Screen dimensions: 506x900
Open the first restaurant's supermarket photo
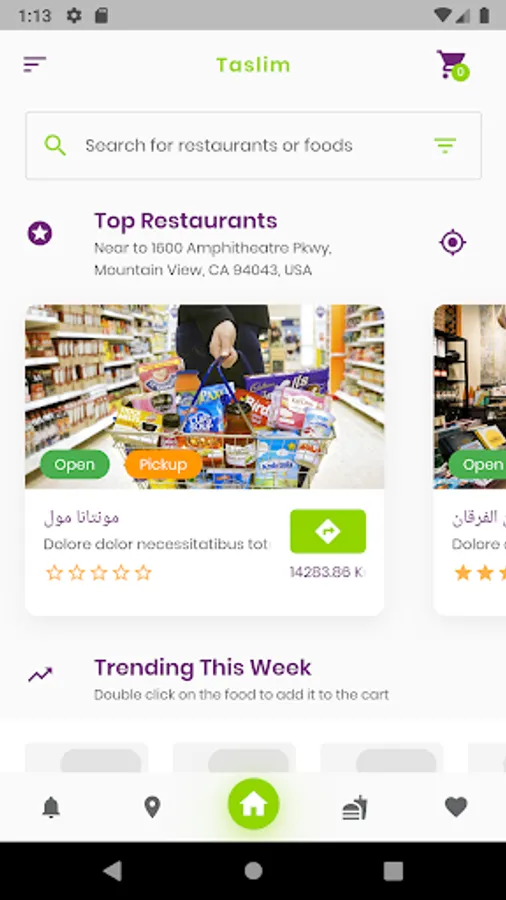coord(205,397)
